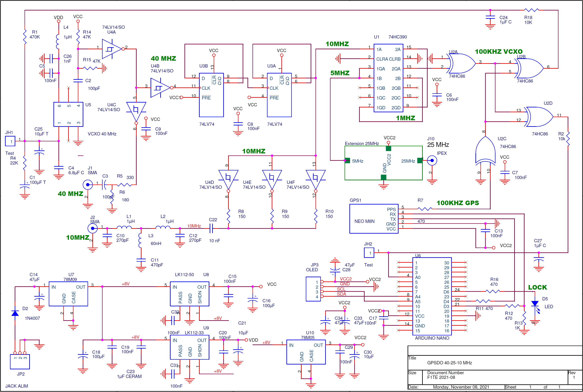Click the JP3 OLED header box
Viewport: 583px width, 392px height.
(x=313, y=289)
